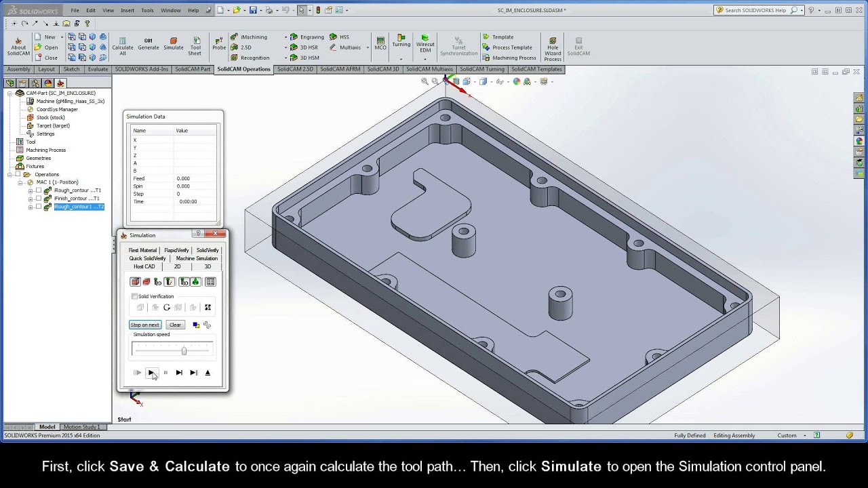868x488 pixels.
Task: Enable the Solid Verification checkbox
Action: click(x=134, y=296)
